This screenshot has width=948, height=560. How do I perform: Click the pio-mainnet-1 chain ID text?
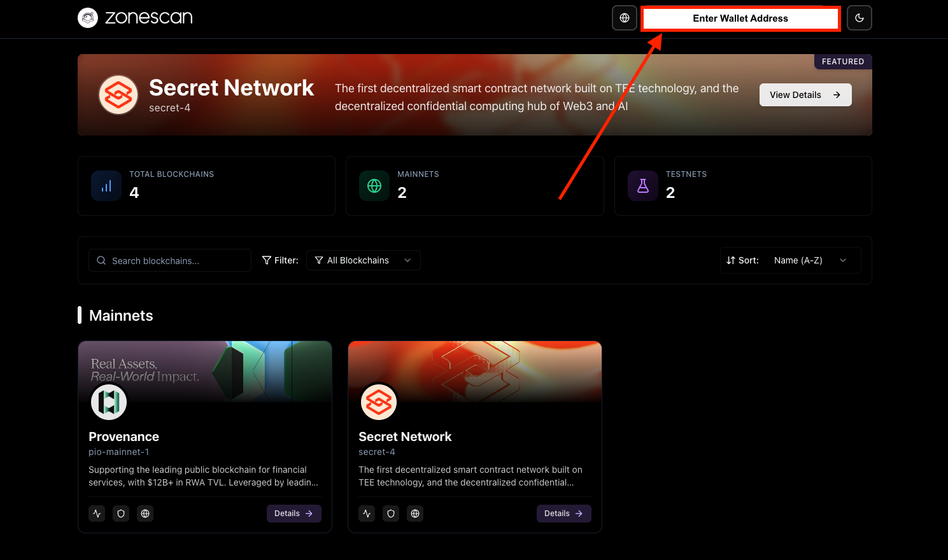[119, 452]
